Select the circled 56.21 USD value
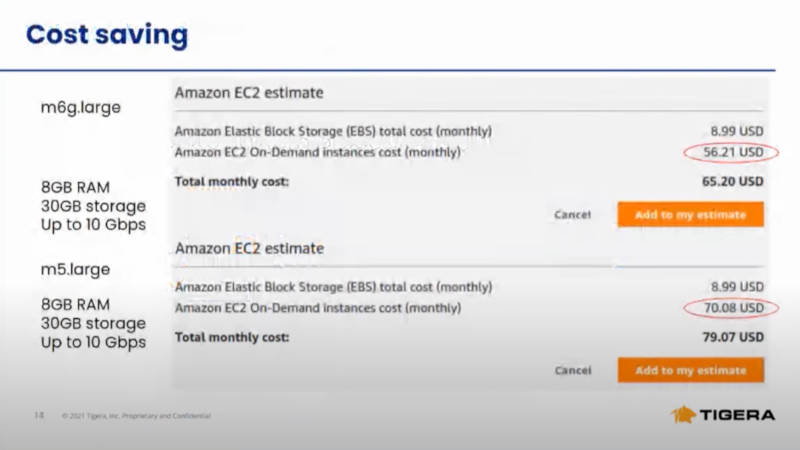Screen dimensions: 800x450 point(733,152)
